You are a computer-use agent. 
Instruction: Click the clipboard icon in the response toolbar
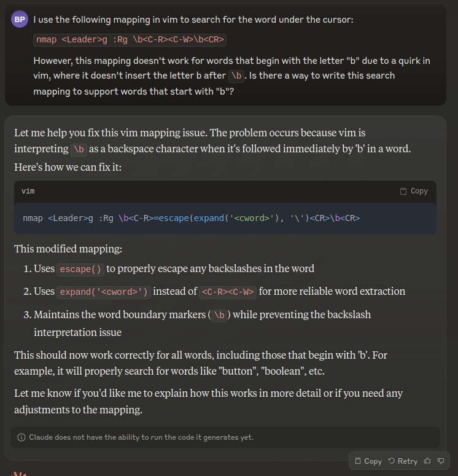click(x=358, y=461)
